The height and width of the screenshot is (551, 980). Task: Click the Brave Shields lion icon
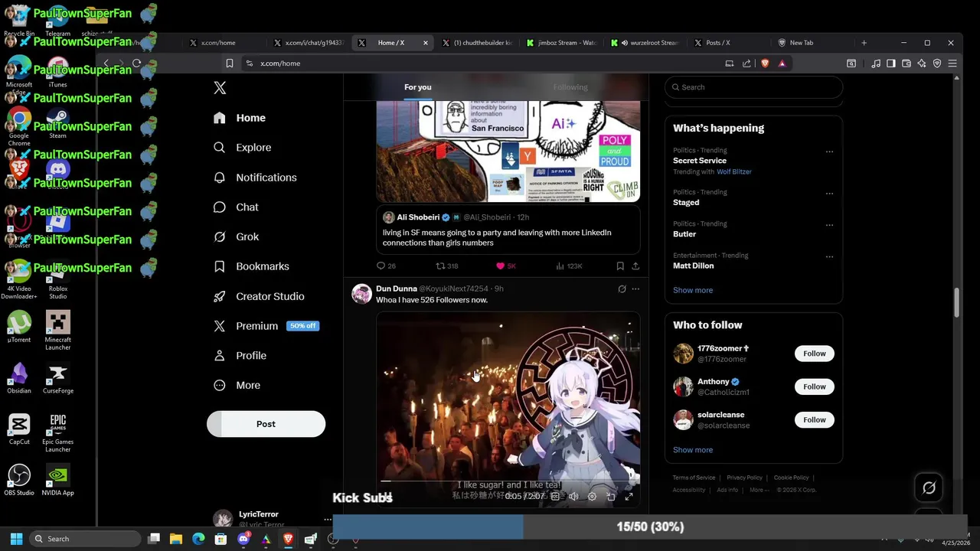point(765,64)
